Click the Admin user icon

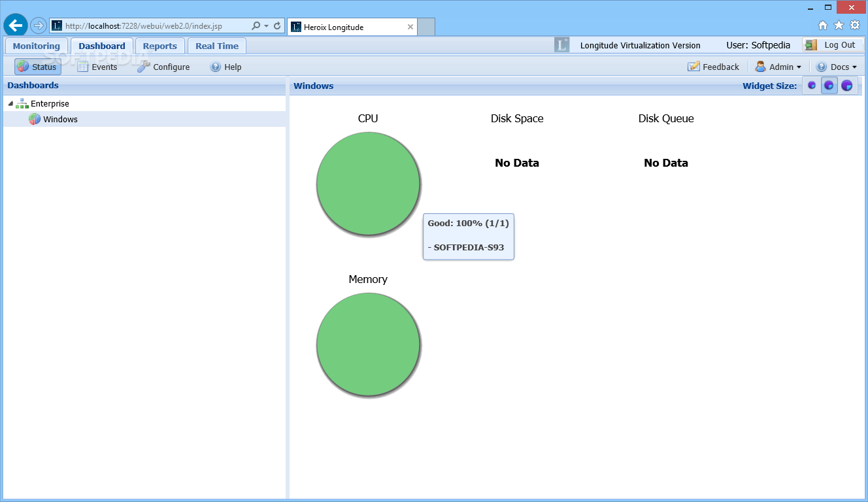pos(760,67)
